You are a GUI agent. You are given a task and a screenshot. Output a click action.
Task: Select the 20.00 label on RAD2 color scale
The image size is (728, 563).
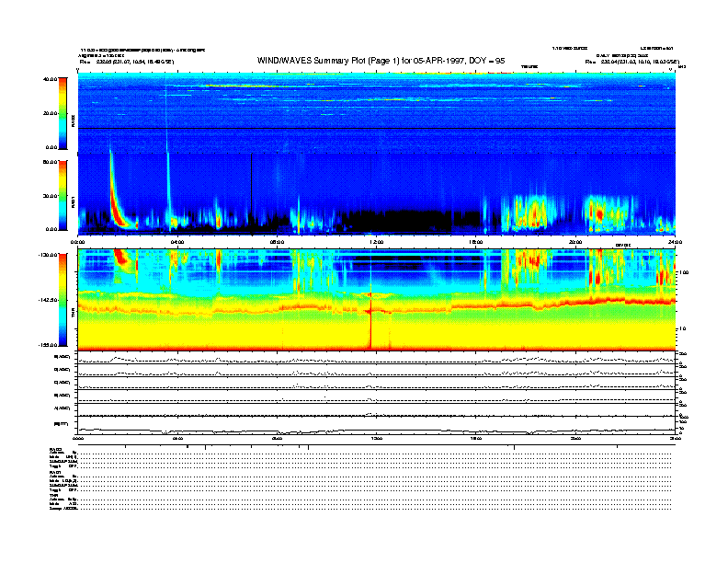(x=50, y=113)
